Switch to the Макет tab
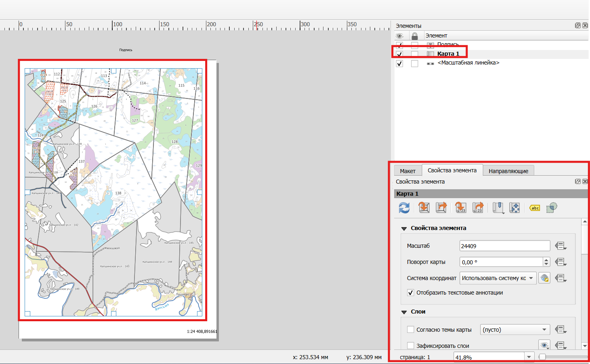The width and height of the screenshot is (590, 364). tap(408, 171)
